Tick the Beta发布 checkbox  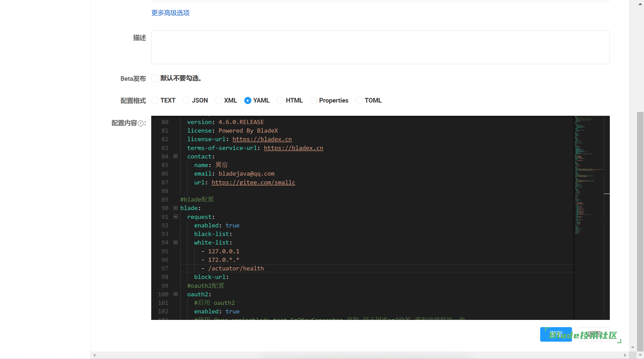155,78
